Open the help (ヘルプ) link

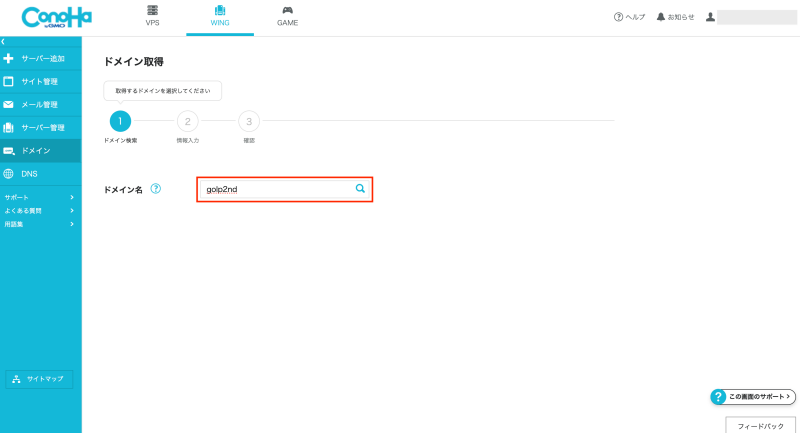(630, 17)
